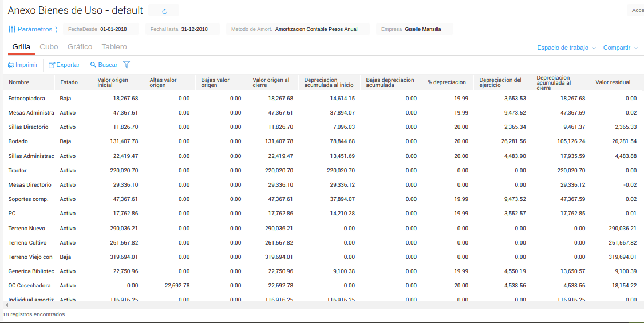Switch to the Gráfico tab
644x323 pixels.
click(x=80, y=47)
